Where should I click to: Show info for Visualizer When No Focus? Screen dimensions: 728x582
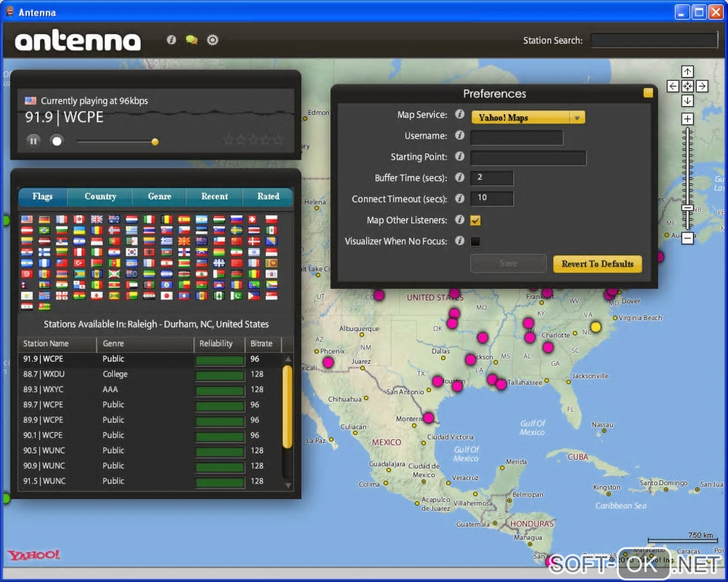point(460,240)
